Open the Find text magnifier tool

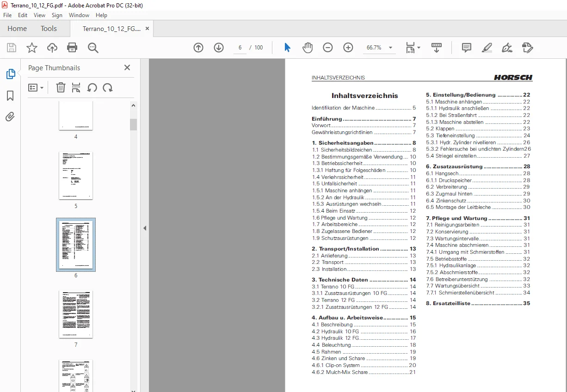[93, 48]
